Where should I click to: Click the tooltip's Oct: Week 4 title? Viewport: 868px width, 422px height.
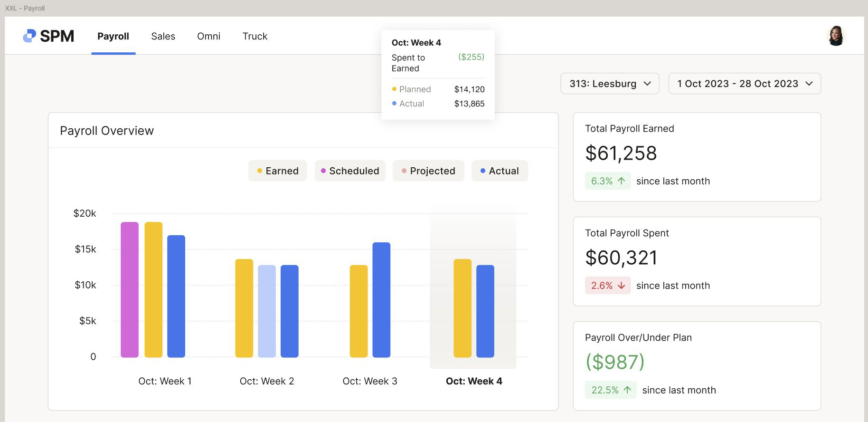click(x=416, y=43)
